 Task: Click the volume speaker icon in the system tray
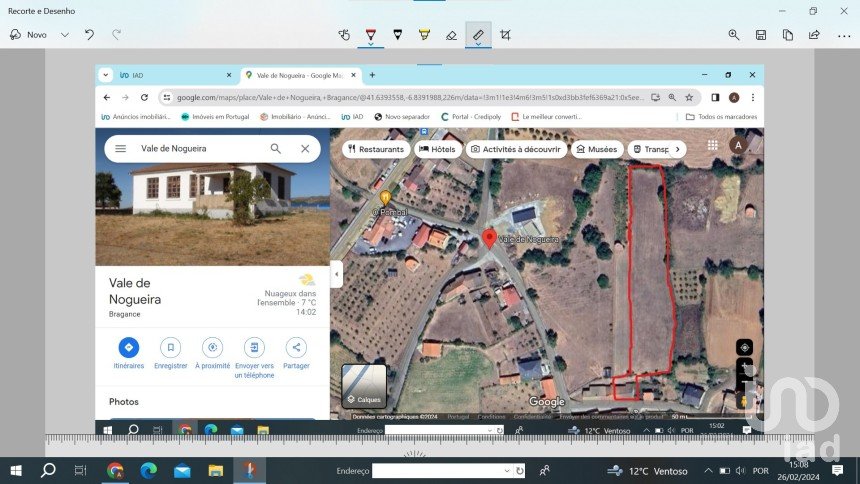[x=741, y=471]
